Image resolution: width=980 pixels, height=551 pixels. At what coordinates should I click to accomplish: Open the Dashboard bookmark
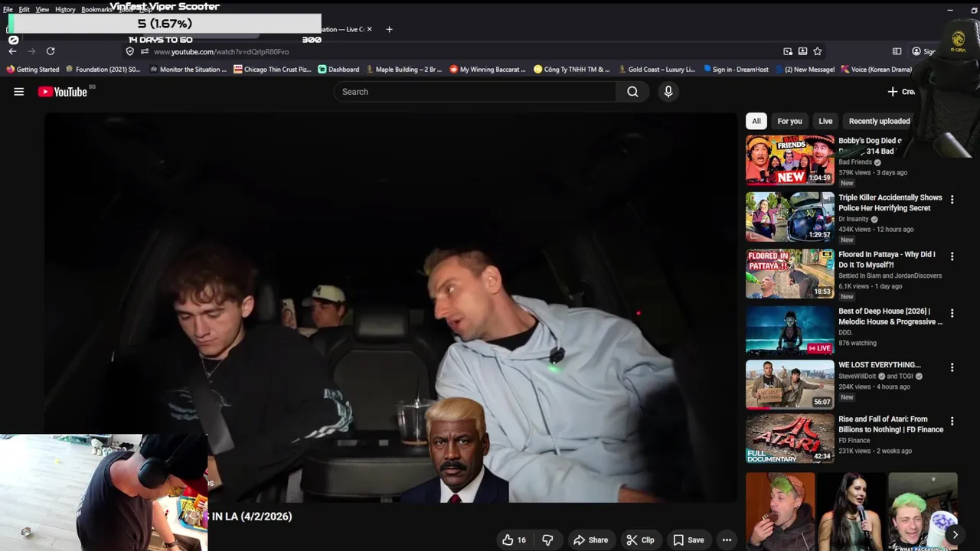338,70
